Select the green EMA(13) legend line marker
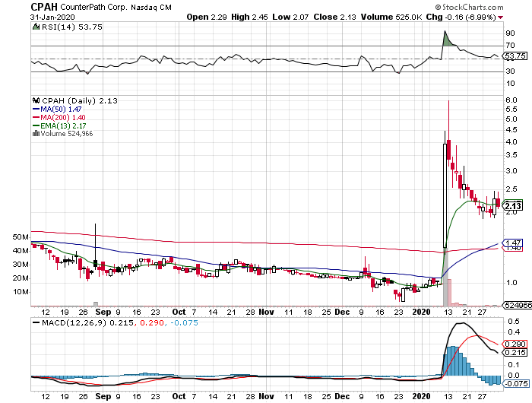The width and height of the screenshot is (532, 403). 34,125
